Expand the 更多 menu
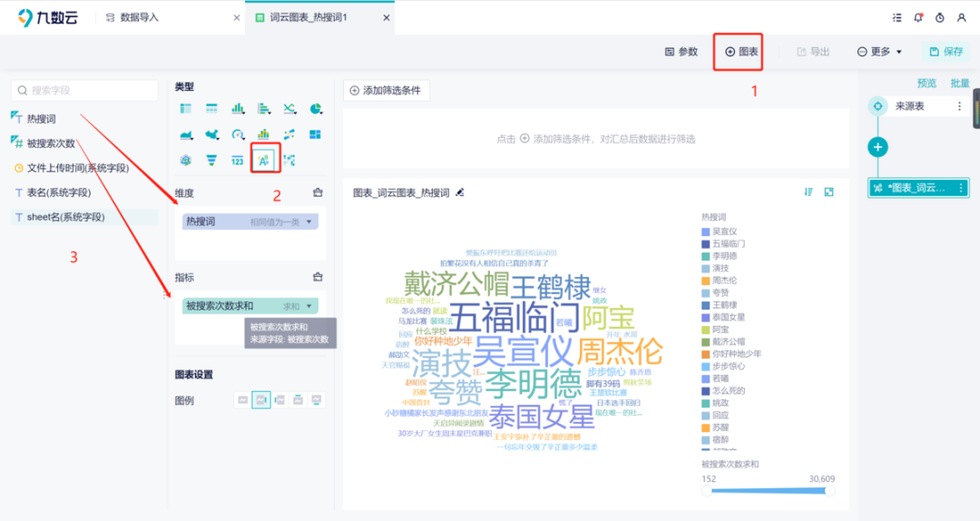Viewport: 980px width, 521px height. tap(879, 52)
